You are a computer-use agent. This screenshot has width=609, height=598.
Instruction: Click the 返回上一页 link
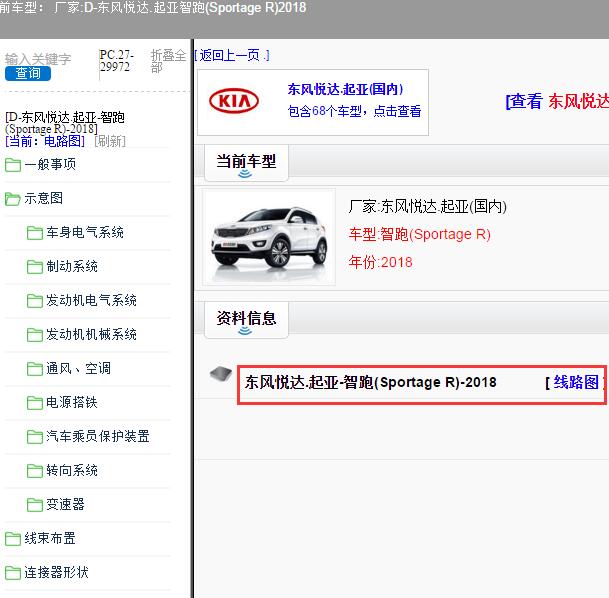click(231, 56)
